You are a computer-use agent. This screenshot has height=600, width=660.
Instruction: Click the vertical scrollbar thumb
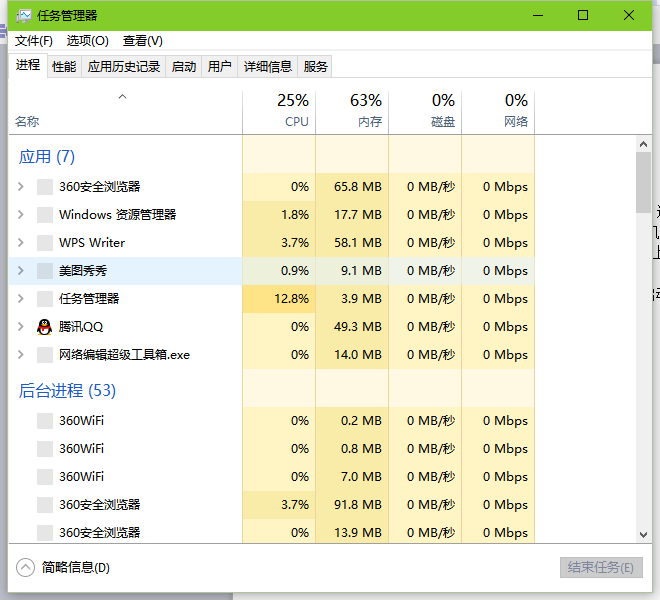pyautogui.click(x=643, y=183)
